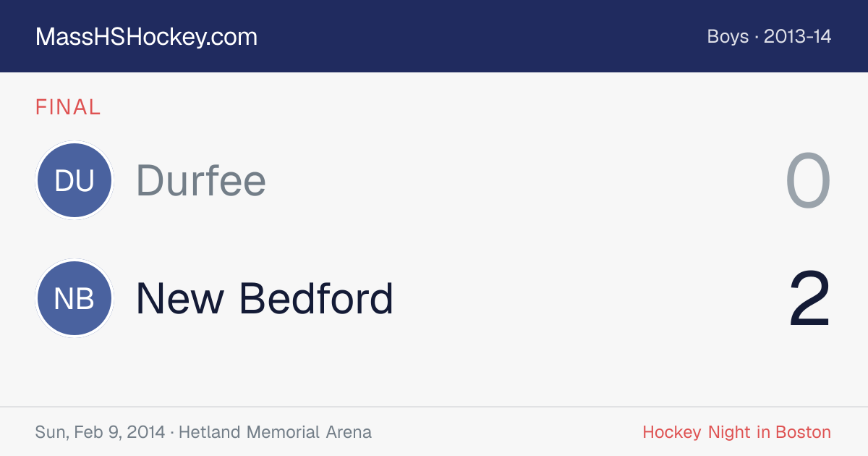Click the word Boston in the footer

click(803, 432)
